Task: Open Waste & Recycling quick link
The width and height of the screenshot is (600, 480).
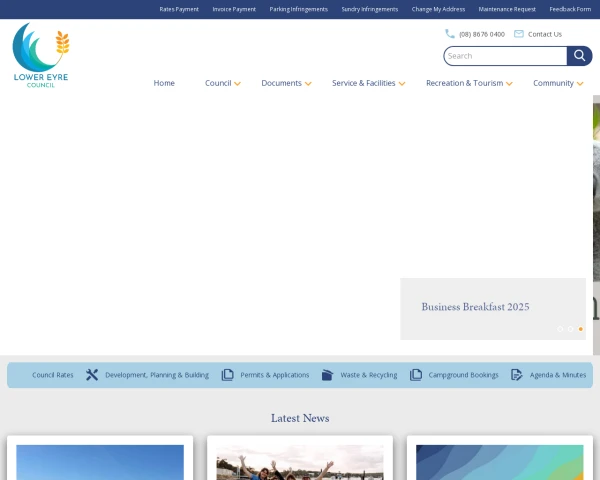Action: 369,375
